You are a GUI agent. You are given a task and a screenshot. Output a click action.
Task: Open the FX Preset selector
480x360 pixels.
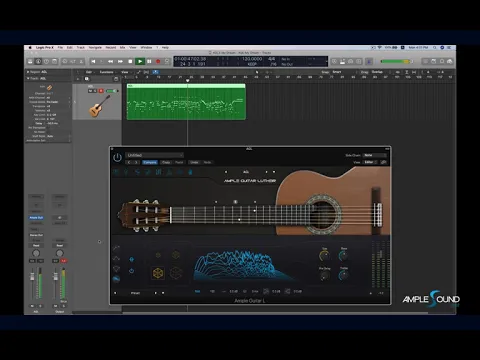click(135, 293)
